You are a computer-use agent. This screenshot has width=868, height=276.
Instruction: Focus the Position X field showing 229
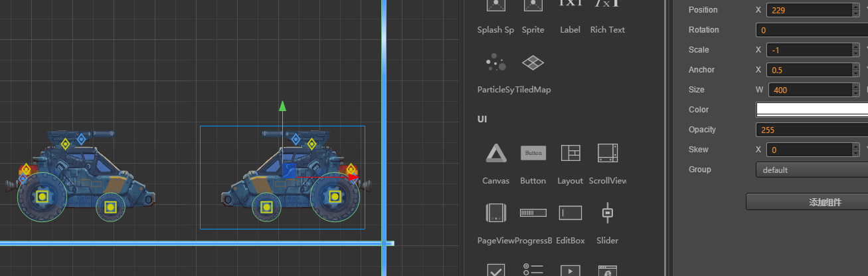[809, 10]
